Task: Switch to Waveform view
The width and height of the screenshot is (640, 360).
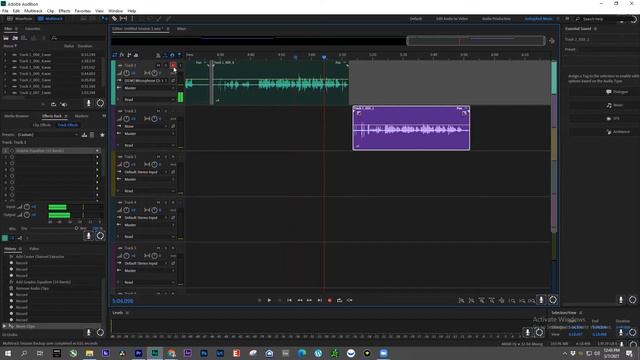Action: 19,18
